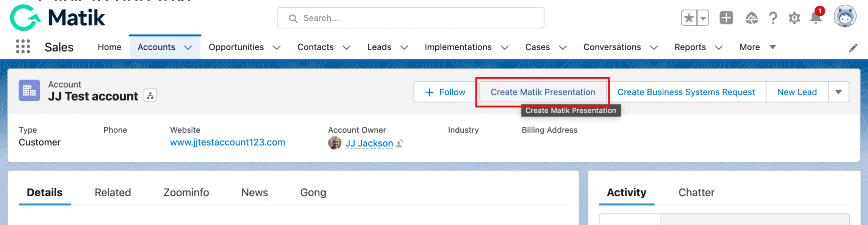Click the Matik logo
Image resolution: width=868 pixels, height=225 pixels.
click(x=57, y=18)
